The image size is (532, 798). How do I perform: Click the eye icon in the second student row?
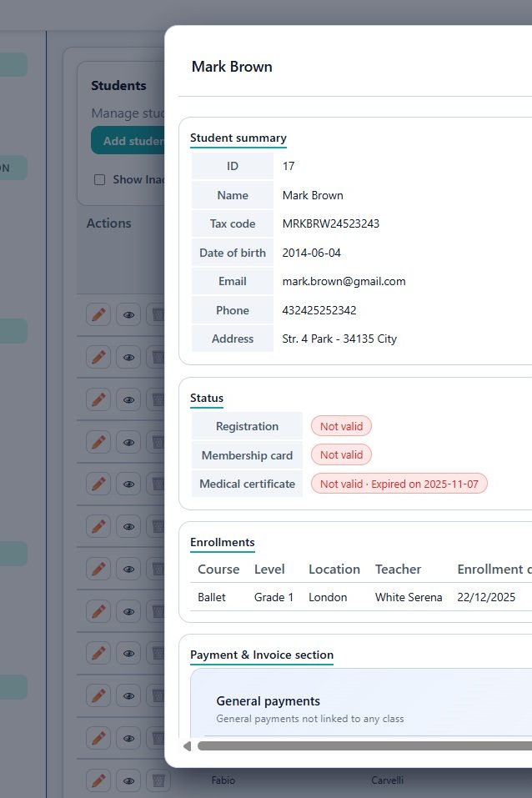click(x=128, y=357)
